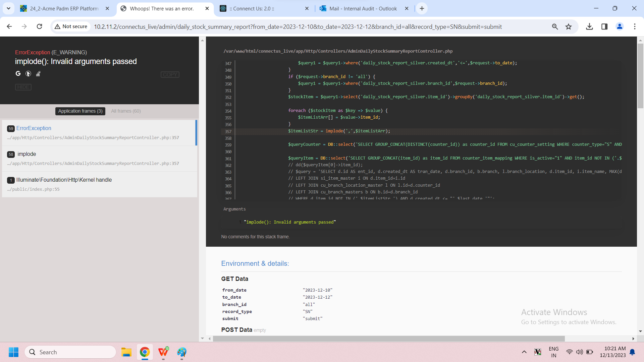Open browser downloads
The height and width of the screenshot is (362, 644).
point(589,26)
